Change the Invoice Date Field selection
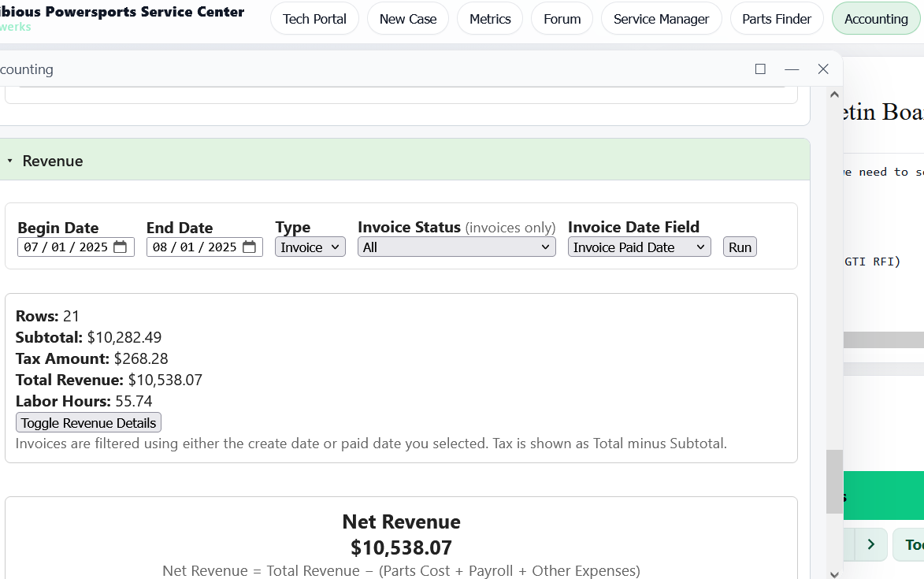This screenshot has height=579, width=924. [639, 247]
